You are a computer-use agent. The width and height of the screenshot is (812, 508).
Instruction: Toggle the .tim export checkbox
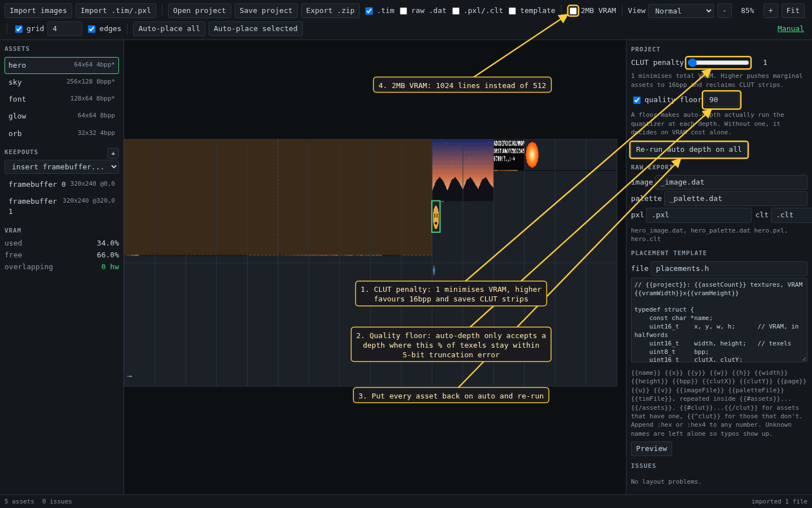(369, 11)
